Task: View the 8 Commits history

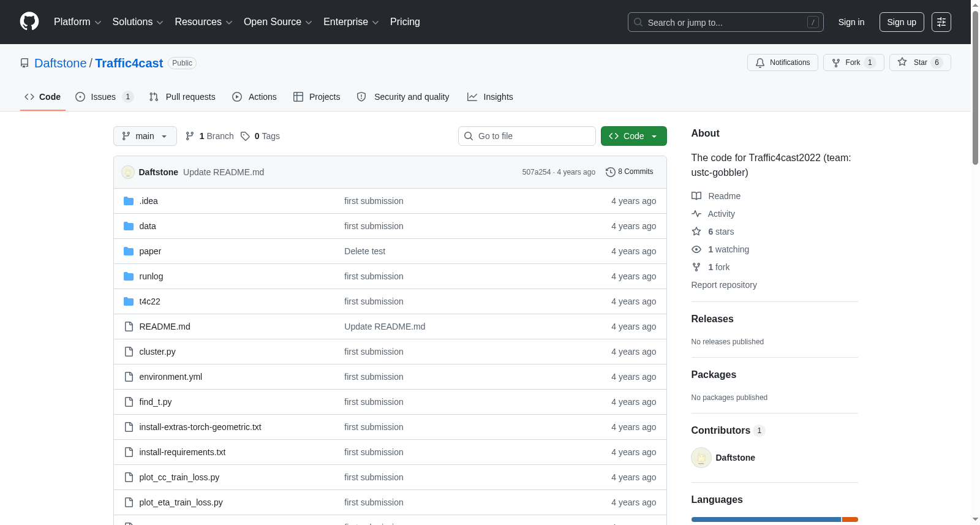Action: [629, 172]
